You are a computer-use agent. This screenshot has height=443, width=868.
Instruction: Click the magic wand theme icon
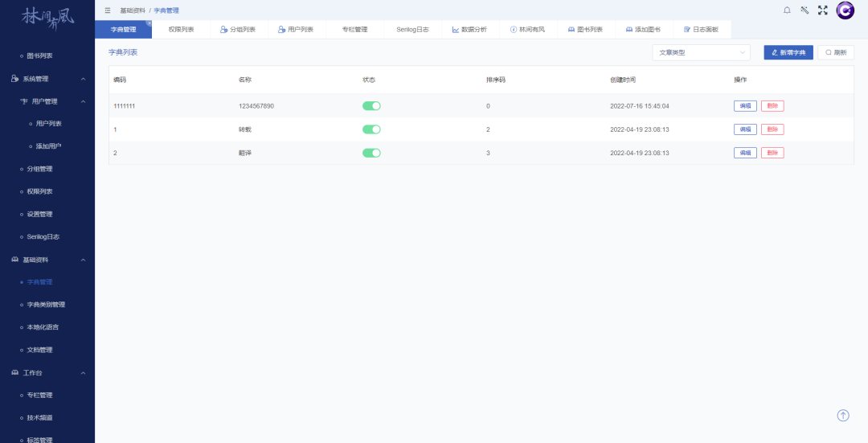click(x=805, y=10)
